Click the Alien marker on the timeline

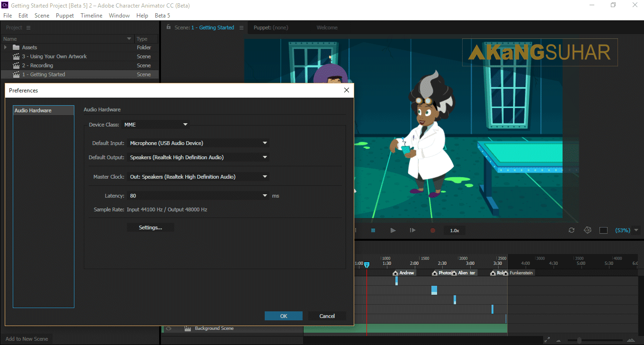coord(464,273)
